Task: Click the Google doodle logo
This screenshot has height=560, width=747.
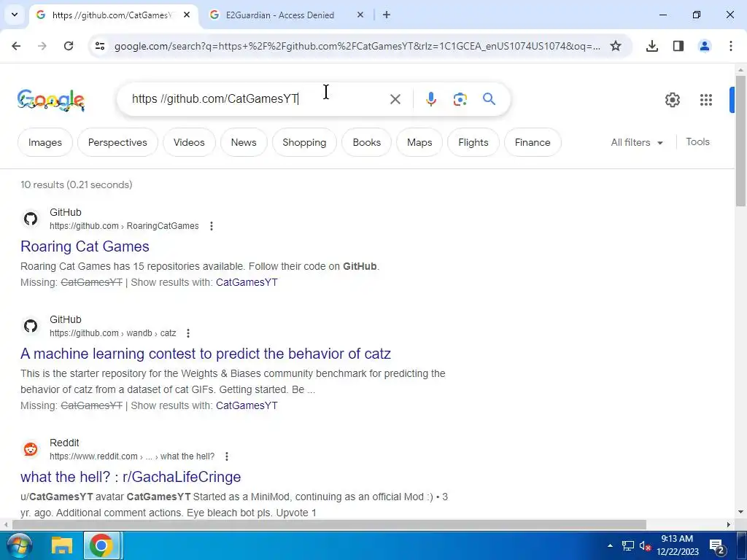Action: click(50, 99)
